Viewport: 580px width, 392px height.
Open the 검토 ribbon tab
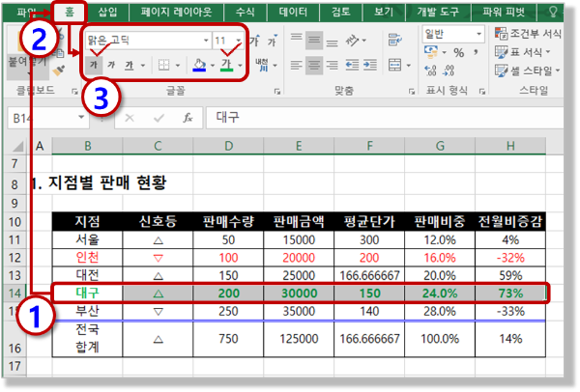(x=340, y=13)
